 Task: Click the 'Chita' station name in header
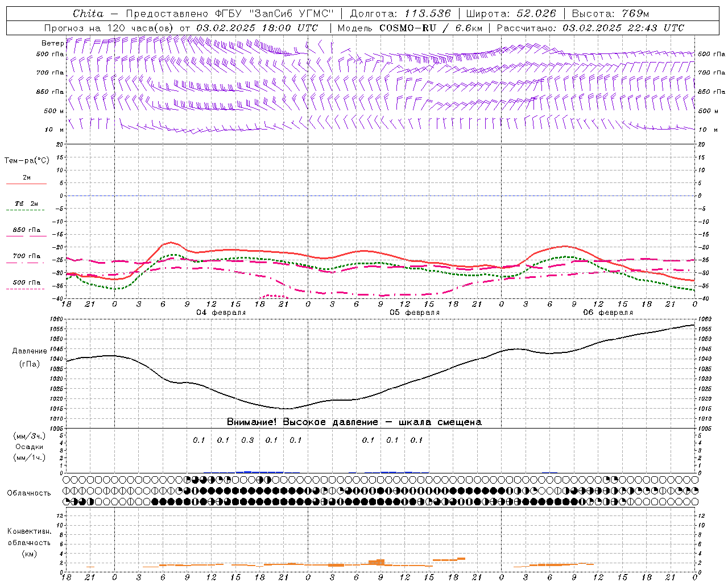click(x=88, y=14)
